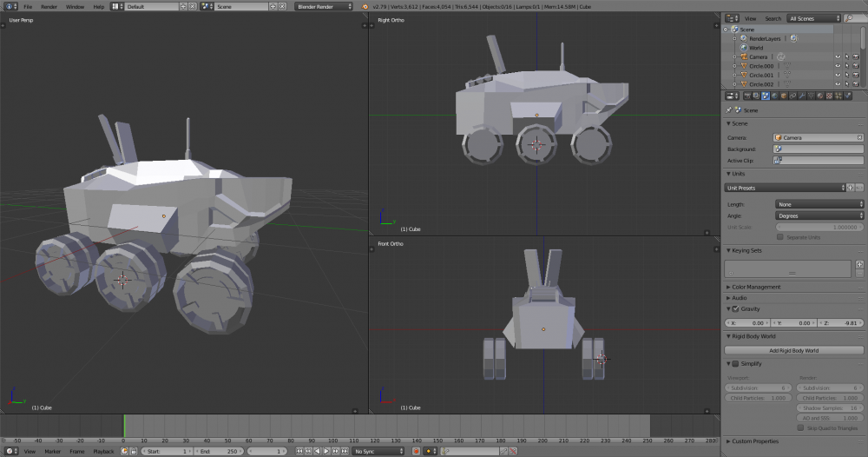Screen dimensions: 868x457
Task: Click the scene Camera object field
Action: 819,137
